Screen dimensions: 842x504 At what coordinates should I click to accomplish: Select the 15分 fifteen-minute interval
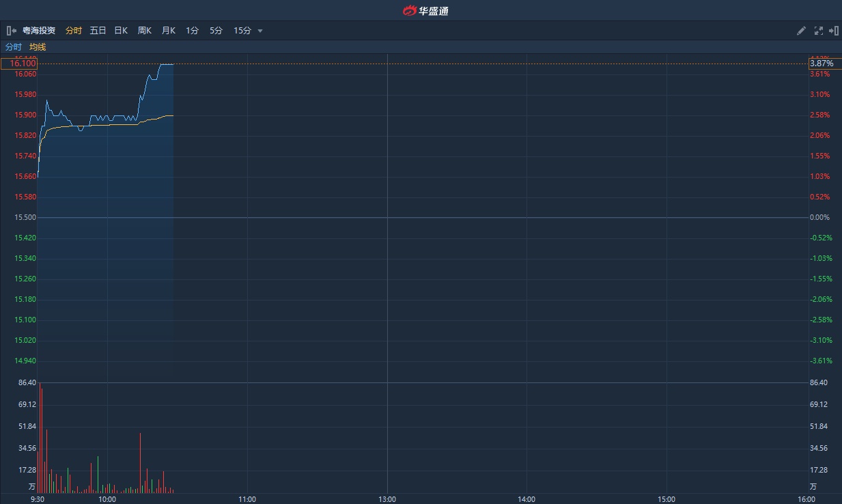click(x=242, y=31)
